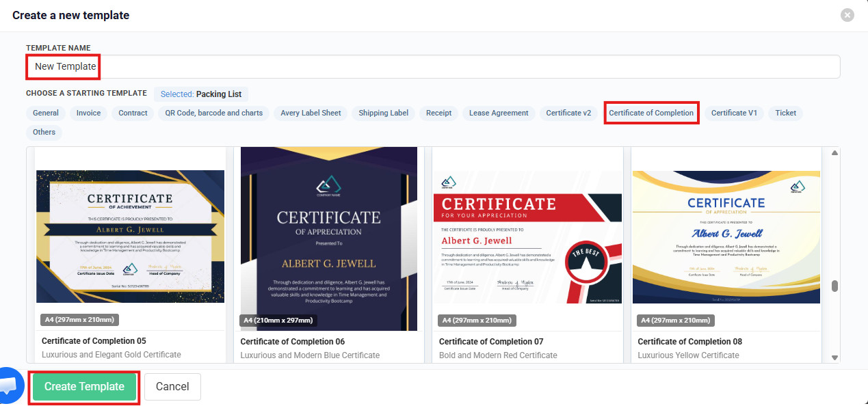Image resolution: width=868 pixels, height=406 pixels.
Task: Open the Lease Agreement category
Action: pyautogui.click(x=499, y=113)
